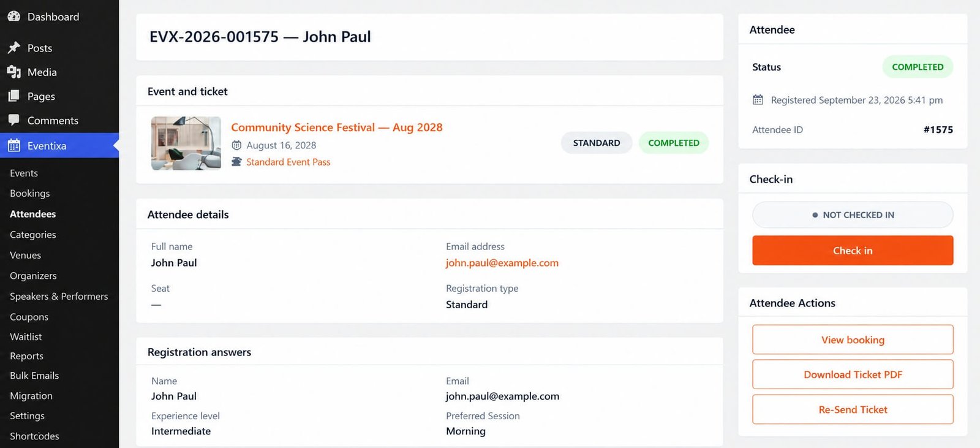Click the COMPLETED badge on the event row
980x448 pixels.
(674, 143)
